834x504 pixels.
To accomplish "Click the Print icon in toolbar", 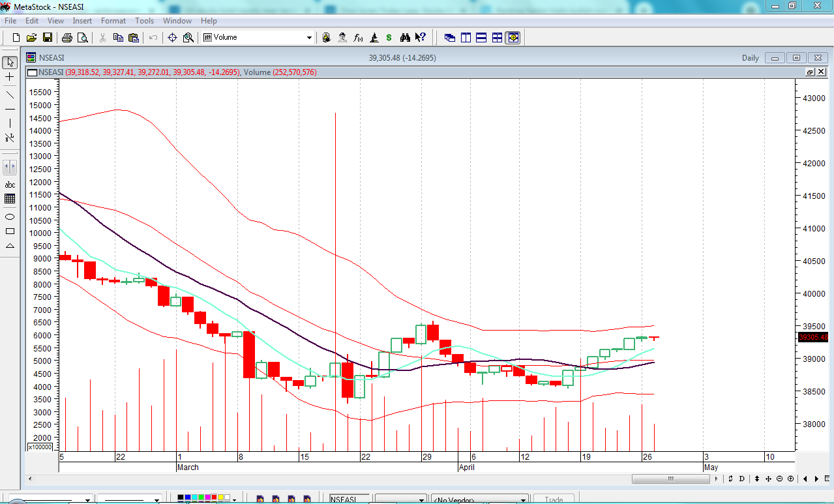I will point(67,38).
